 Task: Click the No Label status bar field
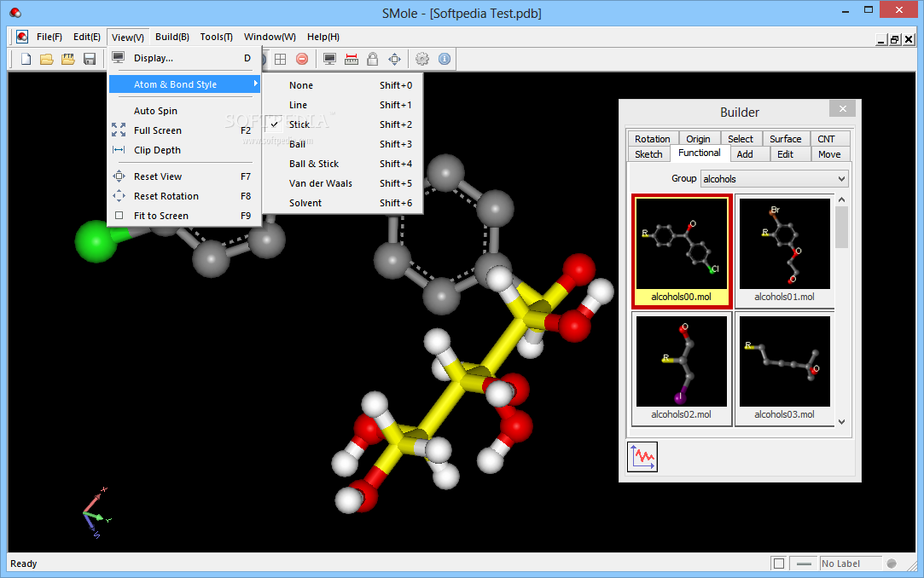[x=851, y=564]
